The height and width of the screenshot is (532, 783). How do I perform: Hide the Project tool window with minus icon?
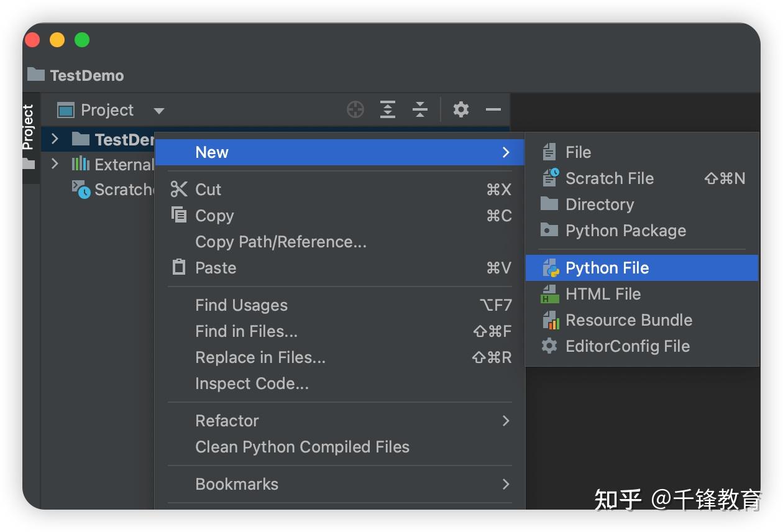(493, 110)
